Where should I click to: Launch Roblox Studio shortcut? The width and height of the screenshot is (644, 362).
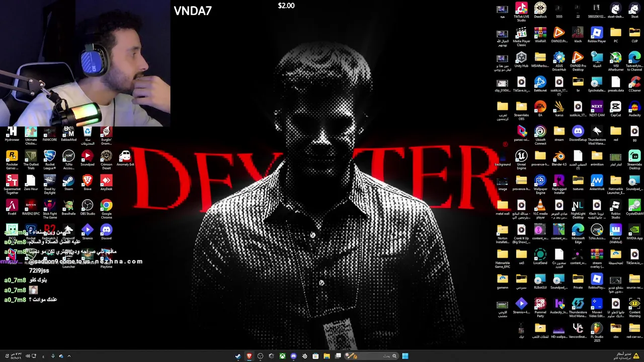pyautogui.click(x=616, y=209)
